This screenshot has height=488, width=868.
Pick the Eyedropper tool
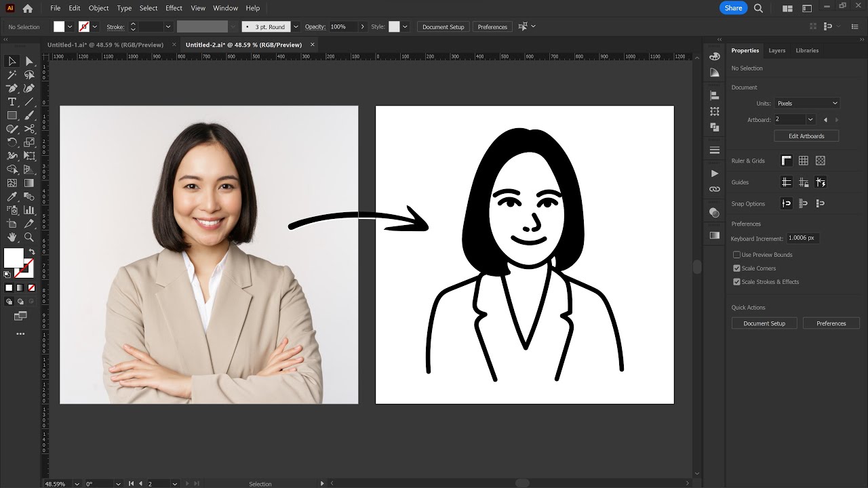coord(12,197)
